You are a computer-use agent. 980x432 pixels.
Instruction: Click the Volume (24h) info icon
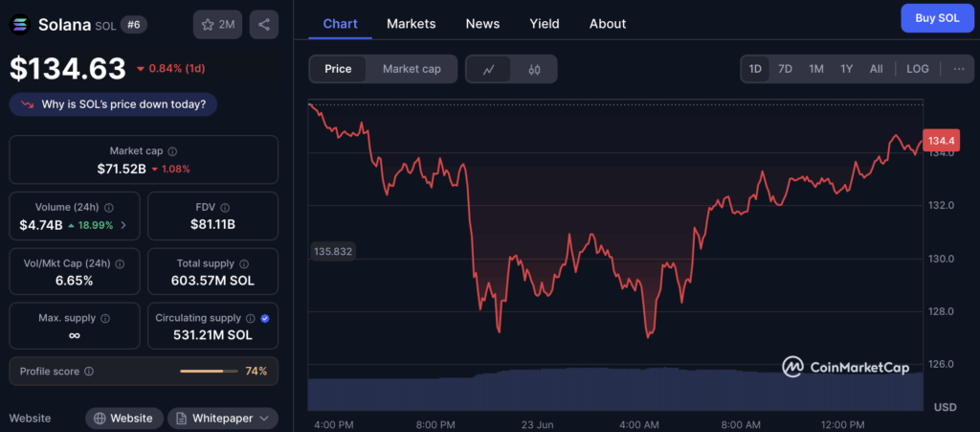[109, 208]
